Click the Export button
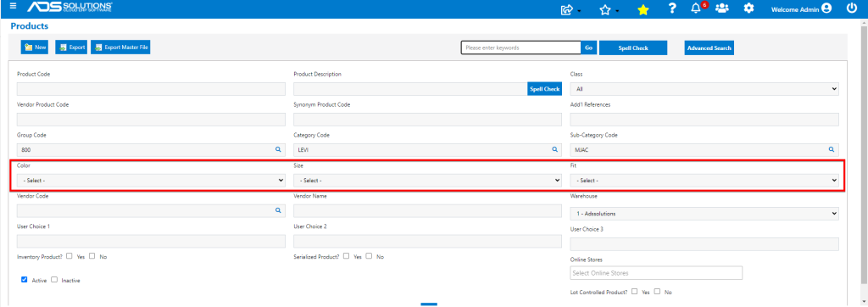Image resolution: width=868 pixels, height=307 pixels. tap(71, 47)
